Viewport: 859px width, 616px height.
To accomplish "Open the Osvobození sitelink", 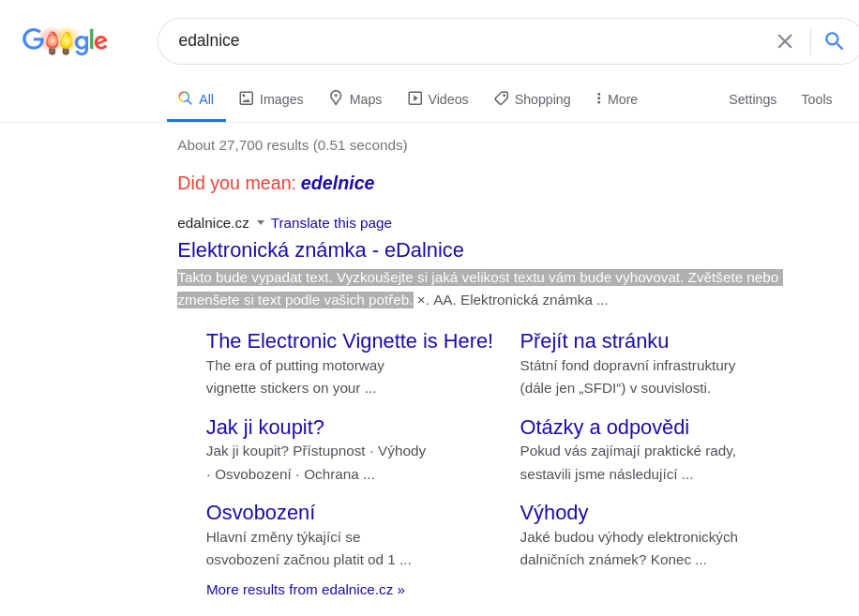I will click(x=260, y=513).
